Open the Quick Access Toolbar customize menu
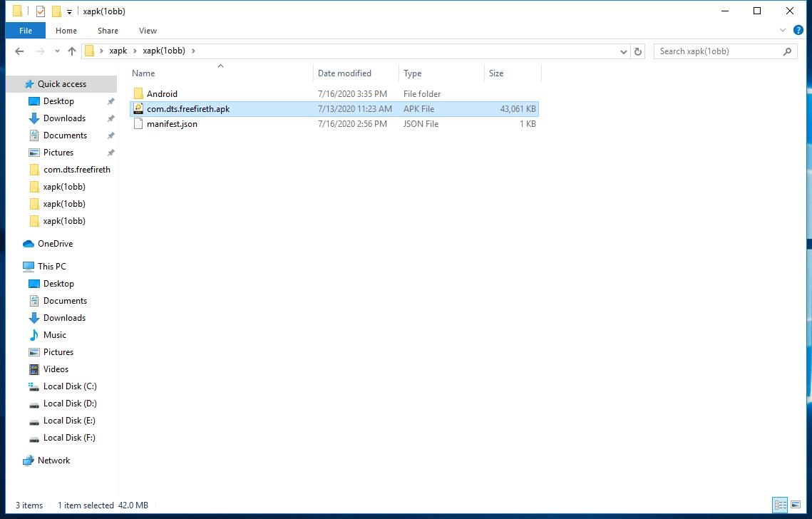812x519 pixels. click(68, 11)
